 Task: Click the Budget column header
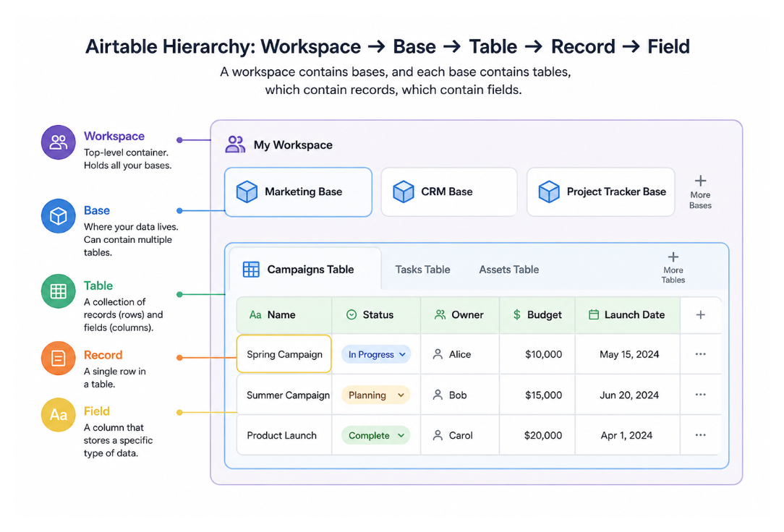point(537,314)
